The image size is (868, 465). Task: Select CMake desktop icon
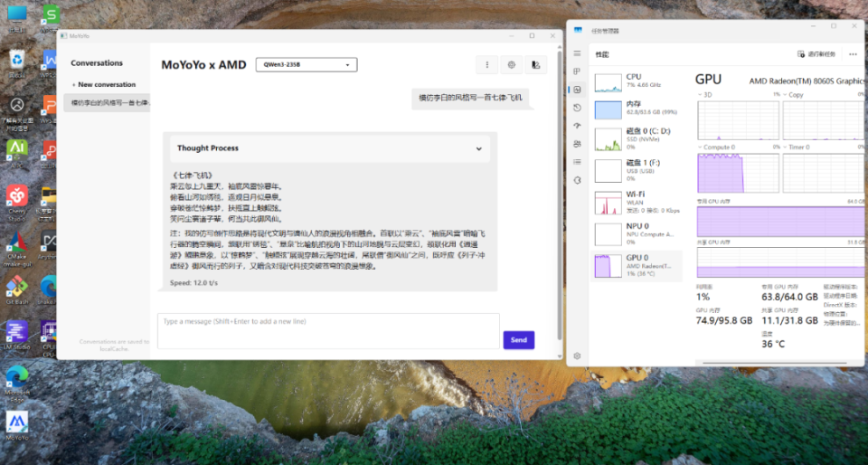[17, 249]
